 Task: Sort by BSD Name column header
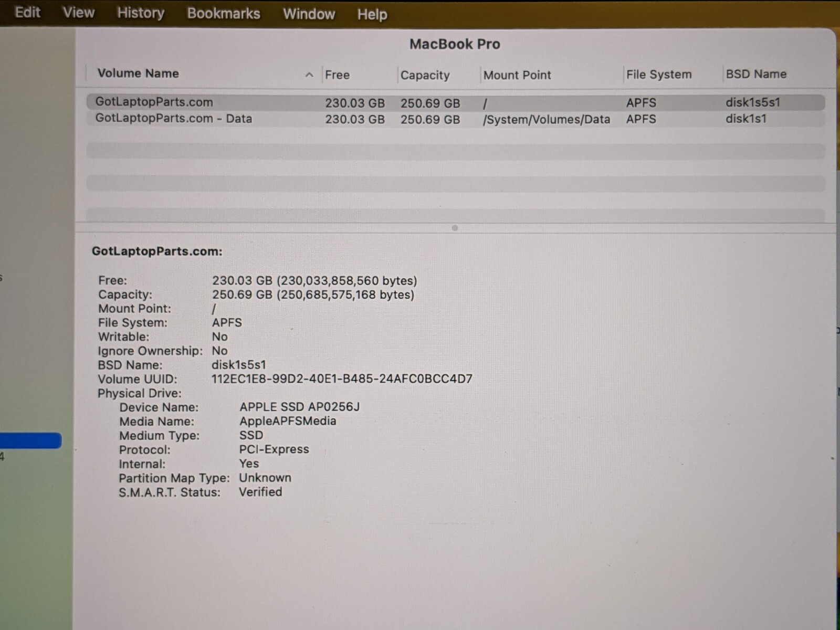[756, 74]
